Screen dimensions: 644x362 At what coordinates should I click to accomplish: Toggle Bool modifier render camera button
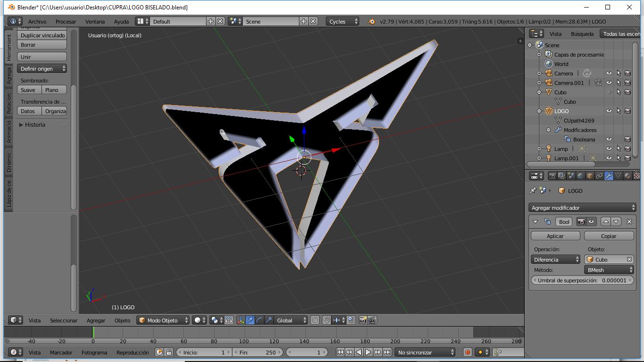[x=582, y=222]
